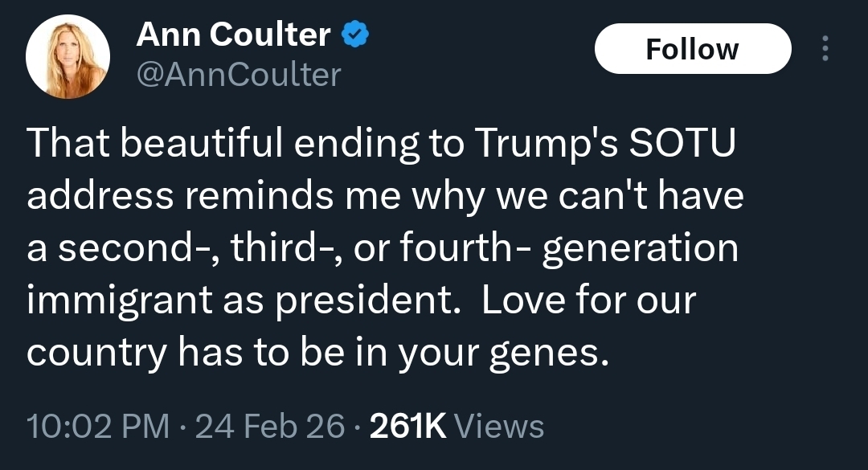Screen dimensions: 868x470
Task: Click the @AnnCoulter handle
Action: click(x=239, y=75)
